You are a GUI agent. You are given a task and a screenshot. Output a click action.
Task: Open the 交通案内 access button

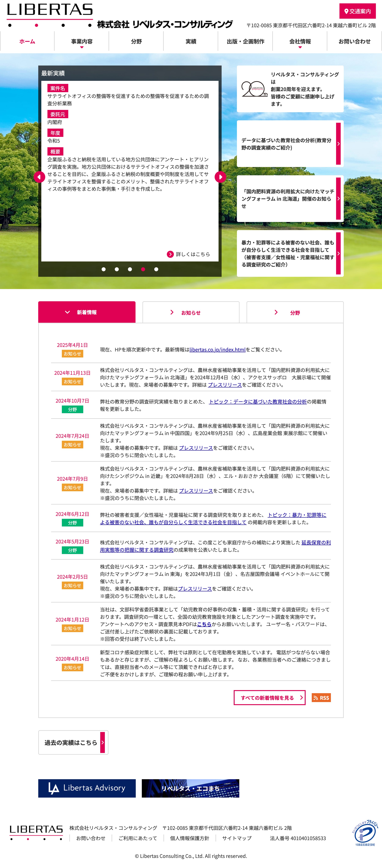click(357, 11)
